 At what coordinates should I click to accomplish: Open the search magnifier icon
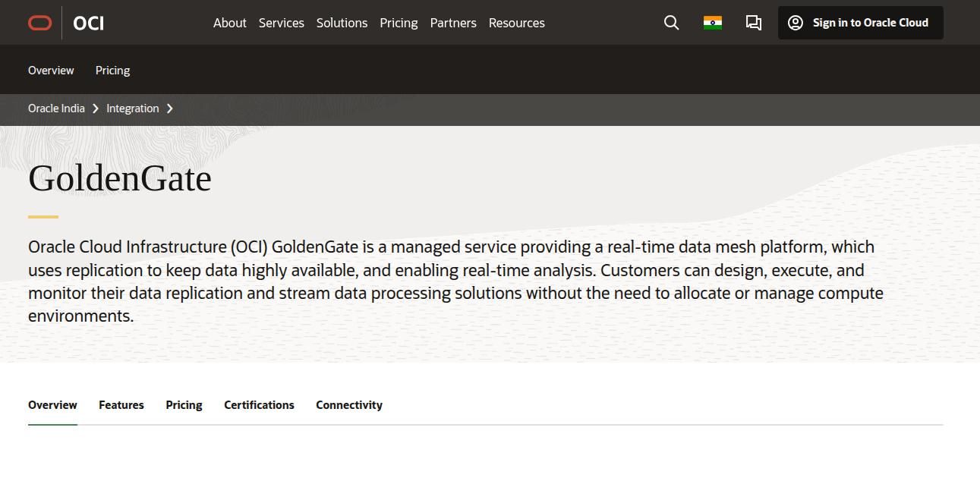coord(671,23)
